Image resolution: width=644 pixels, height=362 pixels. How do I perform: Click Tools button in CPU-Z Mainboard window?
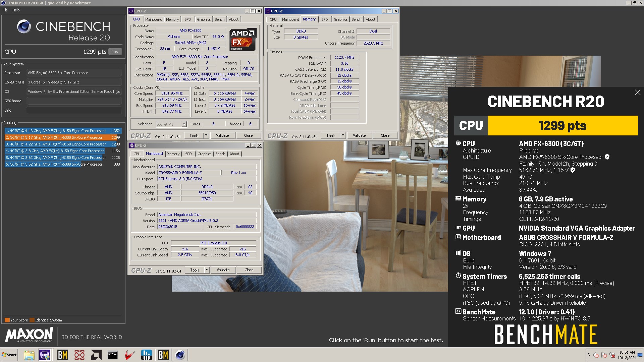(195, 270)
